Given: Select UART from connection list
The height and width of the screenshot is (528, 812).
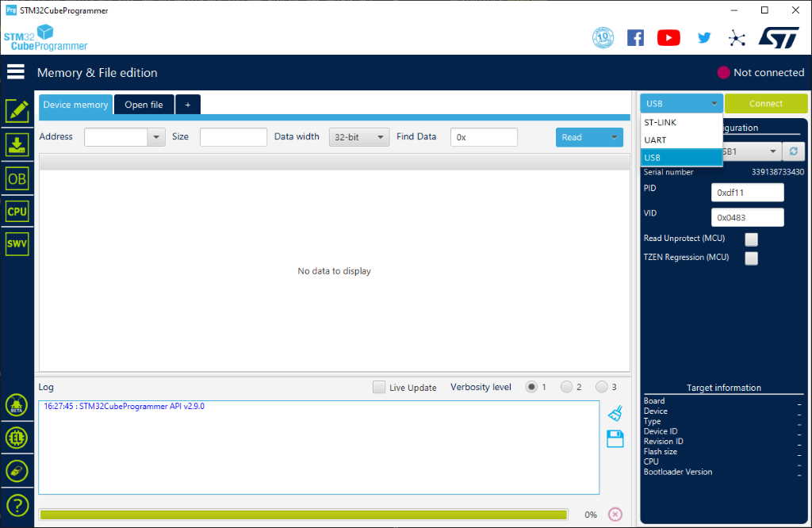Looking at the screenshot, I should coord(681,140).
